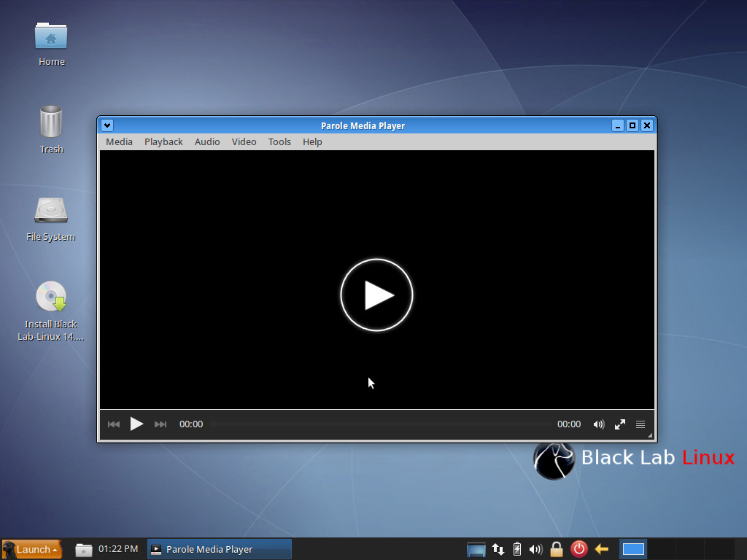Screen dimensions: 747x560
Task: Open the Audio menu
Action: 207,142
